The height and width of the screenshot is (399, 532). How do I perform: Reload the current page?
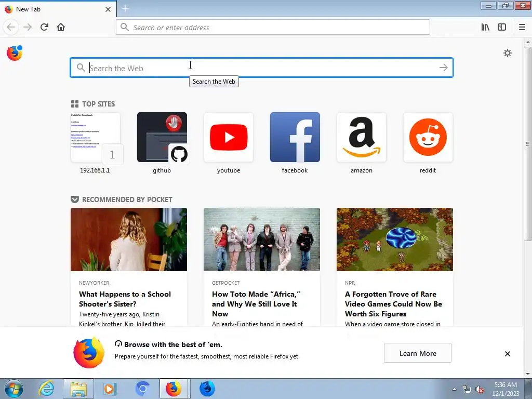coord(44,27)
